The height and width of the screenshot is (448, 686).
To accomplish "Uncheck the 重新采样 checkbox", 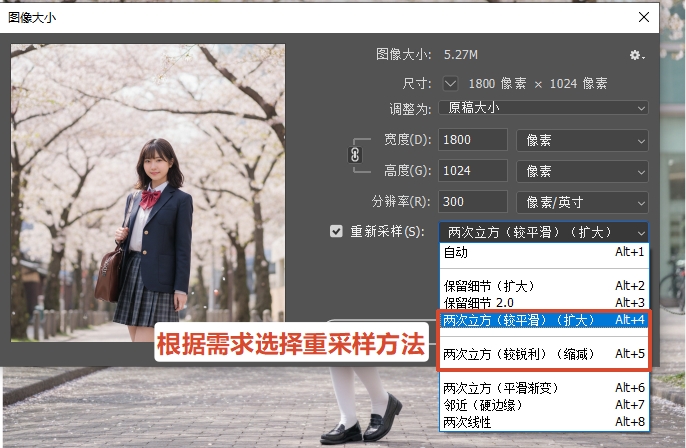I will pos(336,231).
